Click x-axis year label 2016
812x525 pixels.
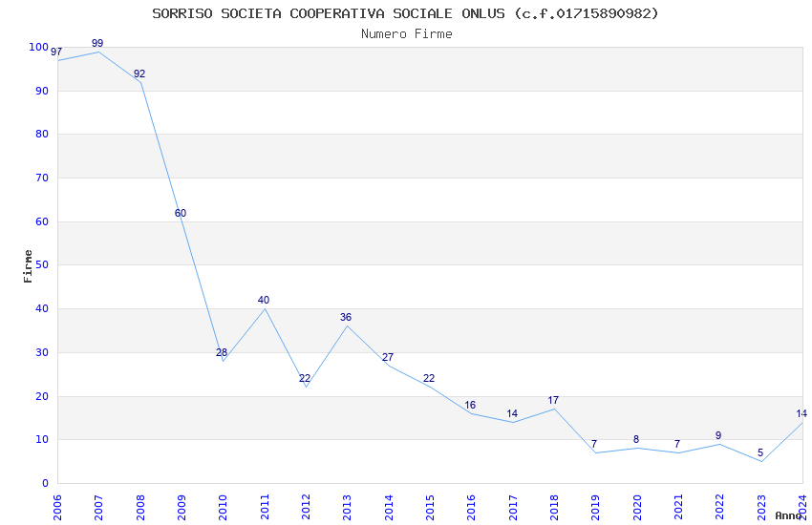click(471, 507)
